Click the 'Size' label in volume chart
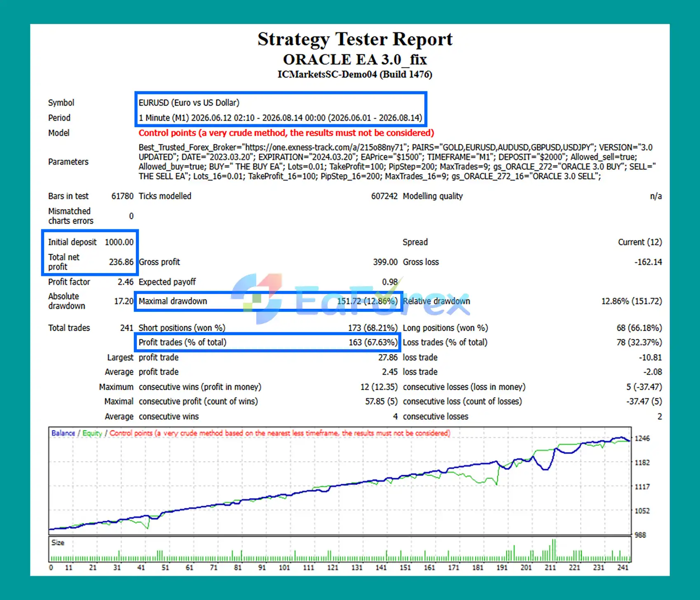700x600 pixels. [x=58, y=543]
